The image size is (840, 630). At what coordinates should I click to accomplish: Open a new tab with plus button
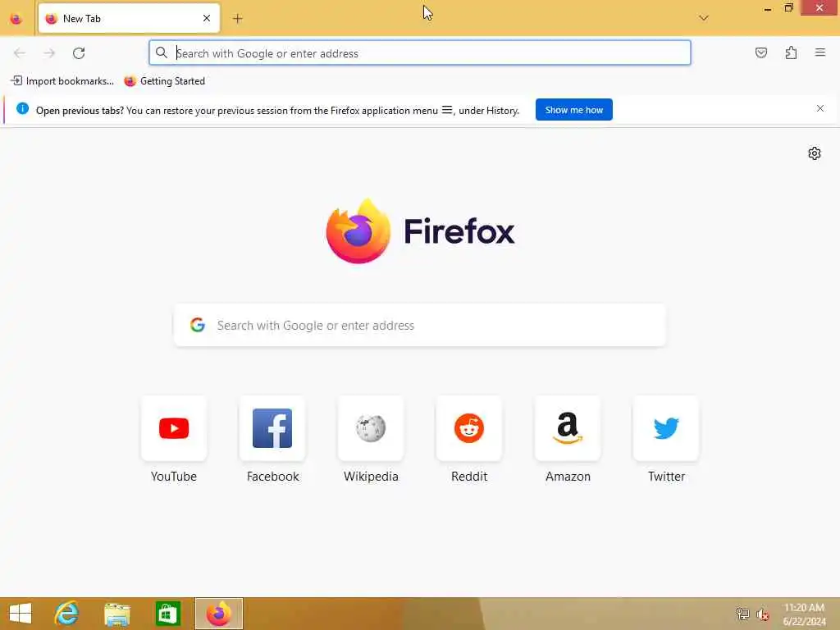(238, 19)
